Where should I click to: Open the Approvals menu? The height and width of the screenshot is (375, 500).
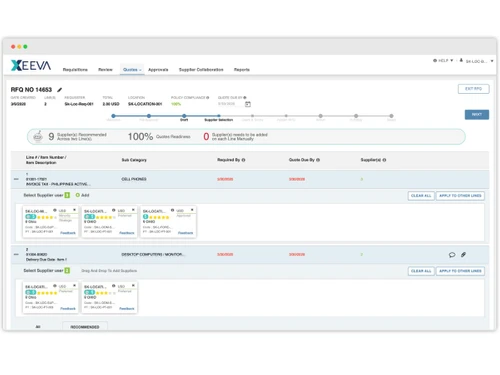click(158, 70)
